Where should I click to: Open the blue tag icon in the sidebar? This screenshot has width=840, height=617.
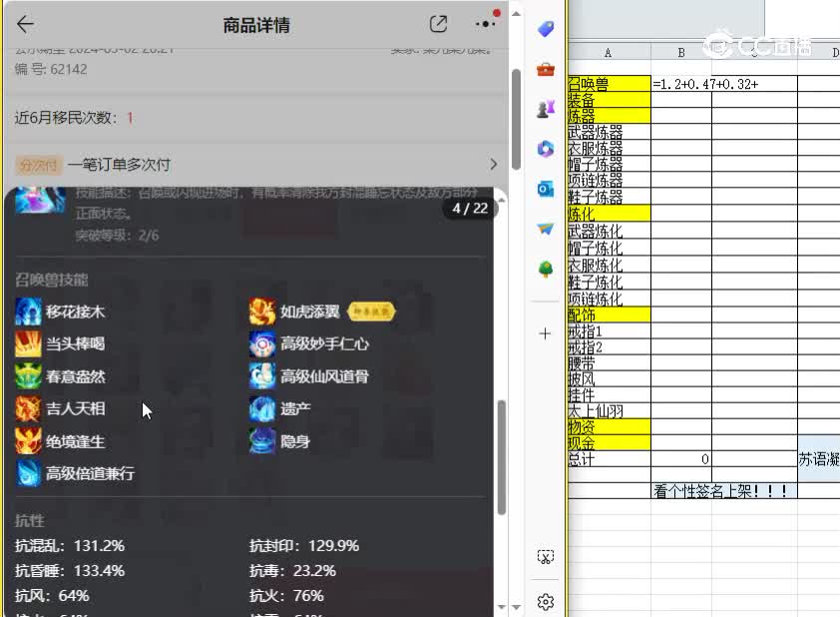click(x=545, y=29)
